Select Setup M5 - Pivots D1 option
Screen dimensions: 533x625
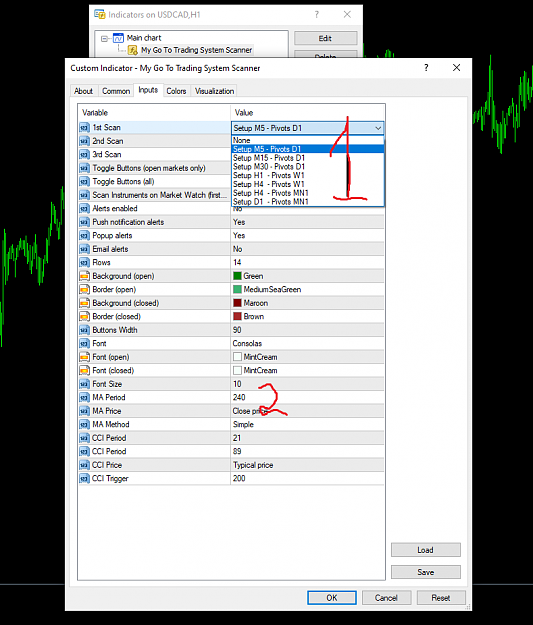pyautogui.click(x=308, y=149)
